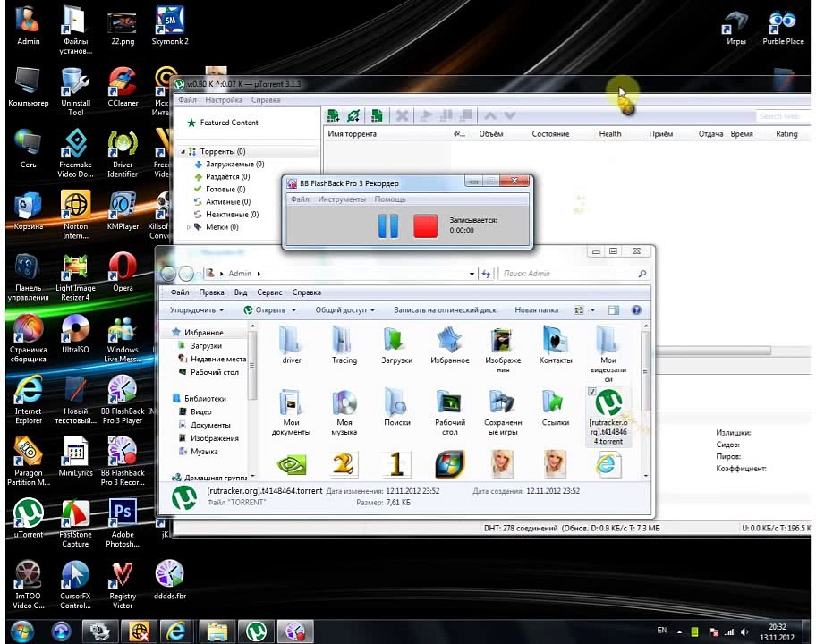The image size is (816, 644).
Task: Open Explorer Сервис menu
Action: [x=269, y=292]
